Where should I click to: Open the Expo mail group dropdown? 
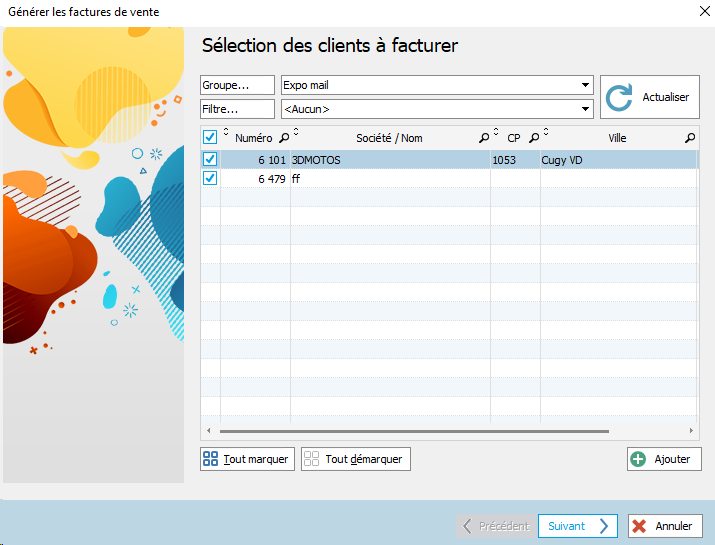tap(585, 85)
